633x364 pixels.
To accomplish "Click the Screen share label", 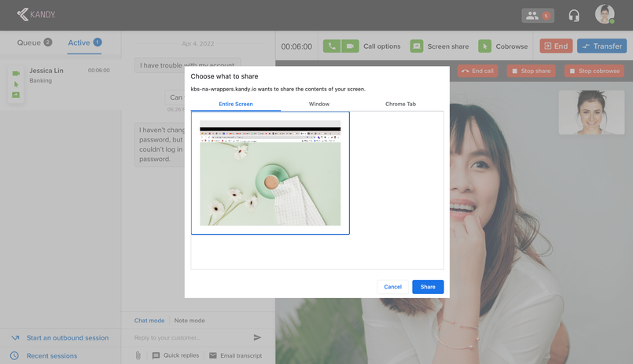I will pyautogui.click(x=448, y=46).
